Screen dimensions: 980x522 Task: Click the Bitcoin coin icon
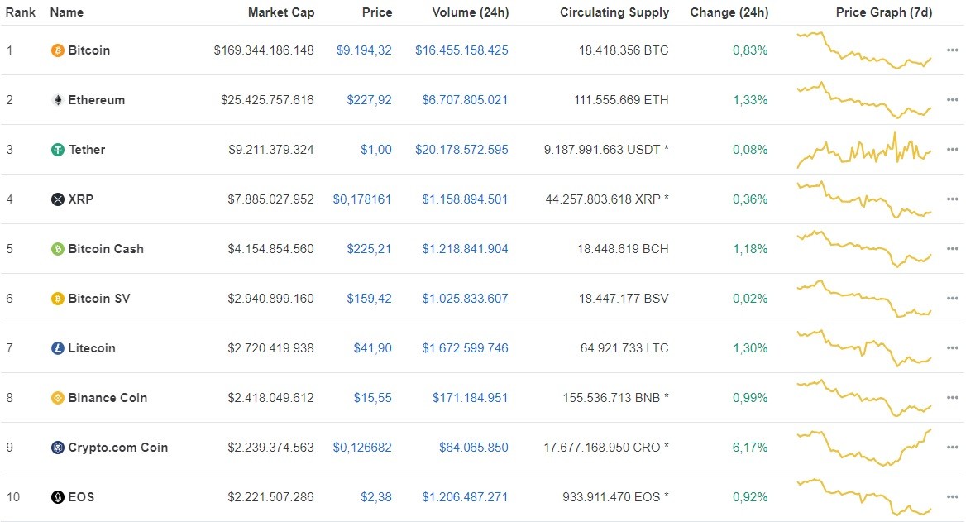coord(56,50)
